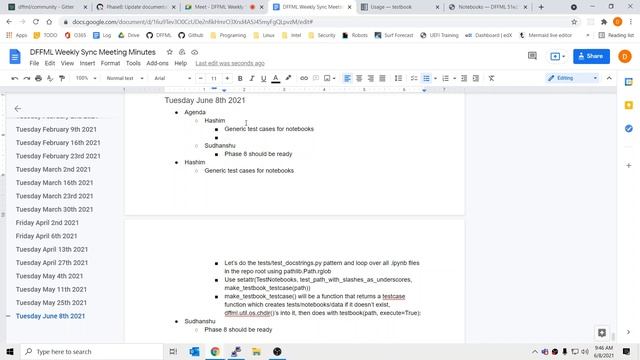Decrease the indent
The image size is (640, 360).
(x=464, y=78)
